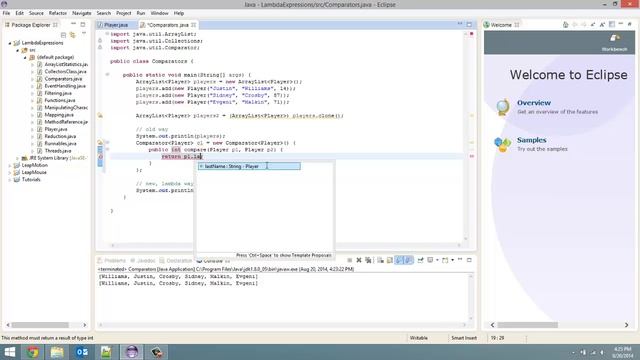Image resolution: width=640 pixels, height=360 pixels.
Task: Expand the Tutorials project
Action: 10,180
